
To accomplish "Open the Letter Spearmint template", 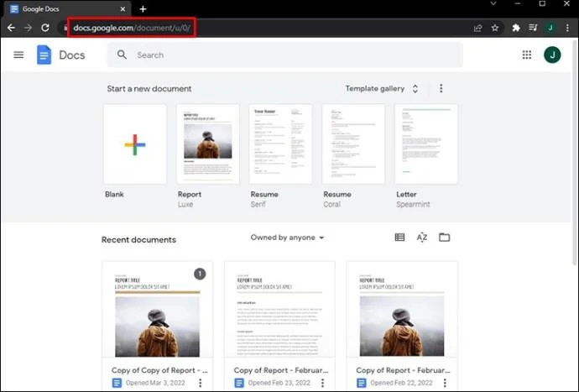I will 426,144.
